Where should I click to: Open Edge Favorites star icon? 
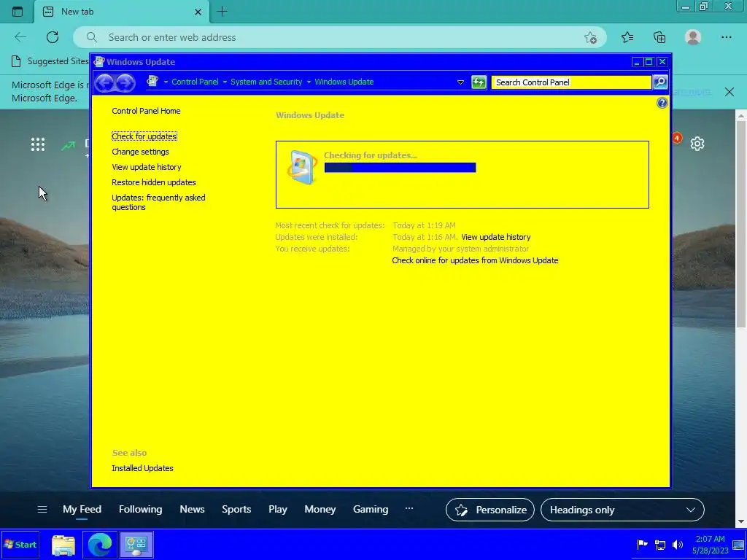pyautogui.click(x=627, y=37)
